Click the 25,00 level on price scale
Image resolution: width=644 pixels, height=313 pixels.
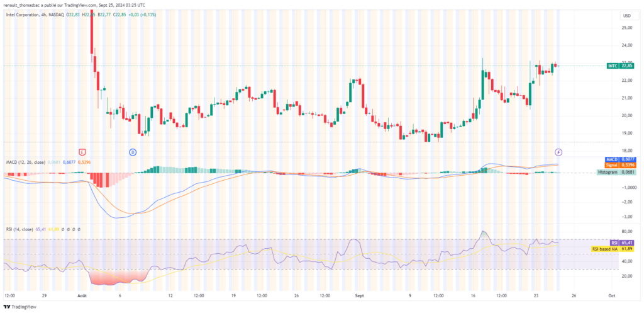tap(626, 28)
